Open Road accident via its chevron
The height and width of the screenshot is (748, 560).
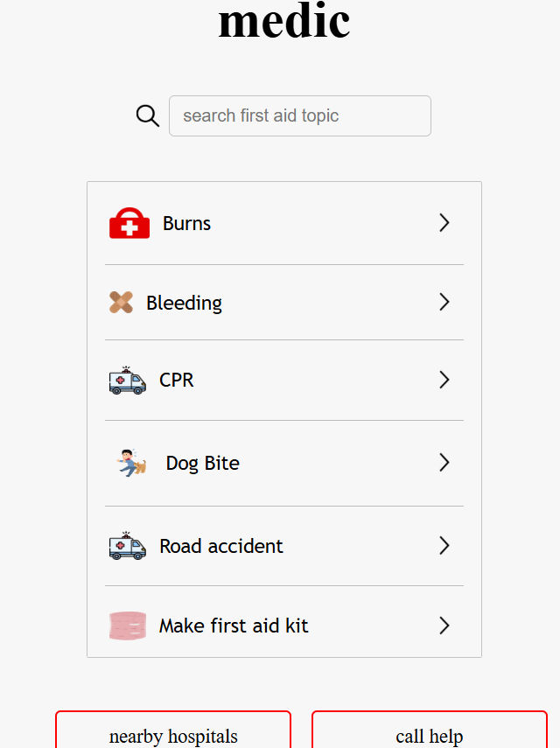(x=444, y=546)
